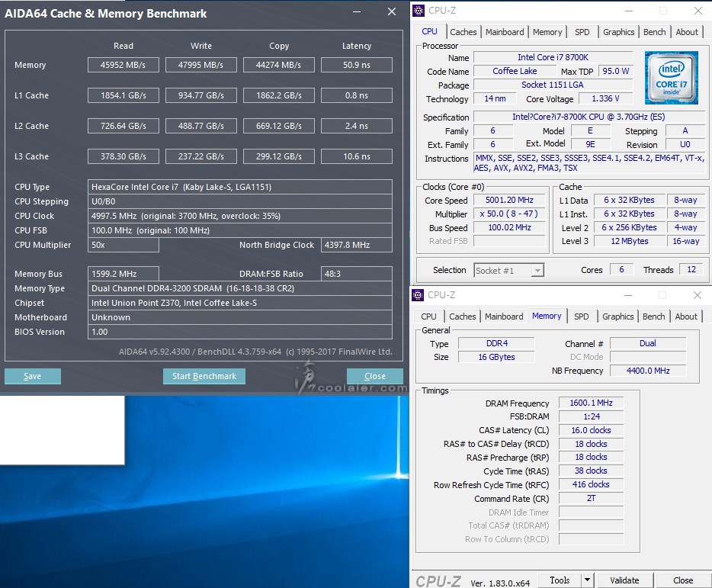The image size is (712, 588).
Task: Click the Close button in the AIDA64 window
Action: click(x=374, y=376)
